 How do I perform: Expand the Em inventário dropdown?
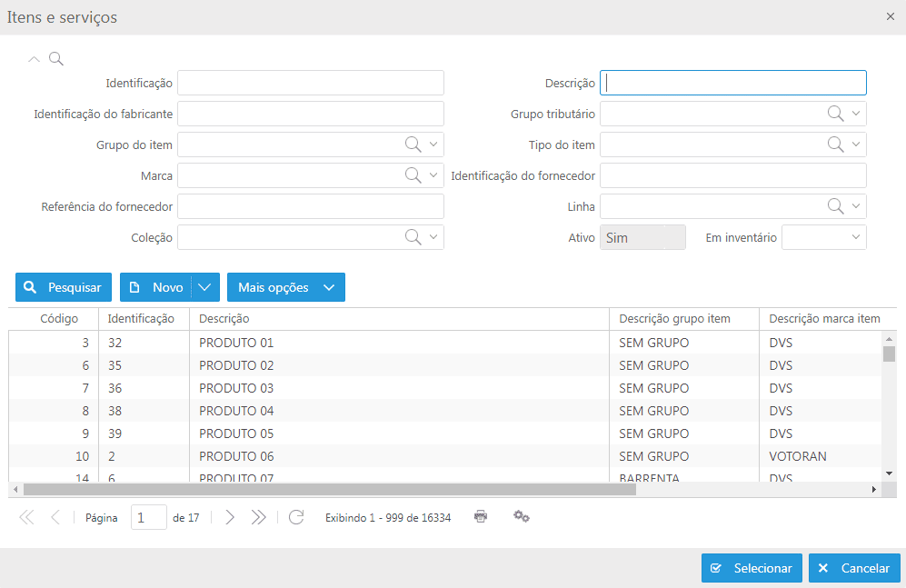[855, 237]
